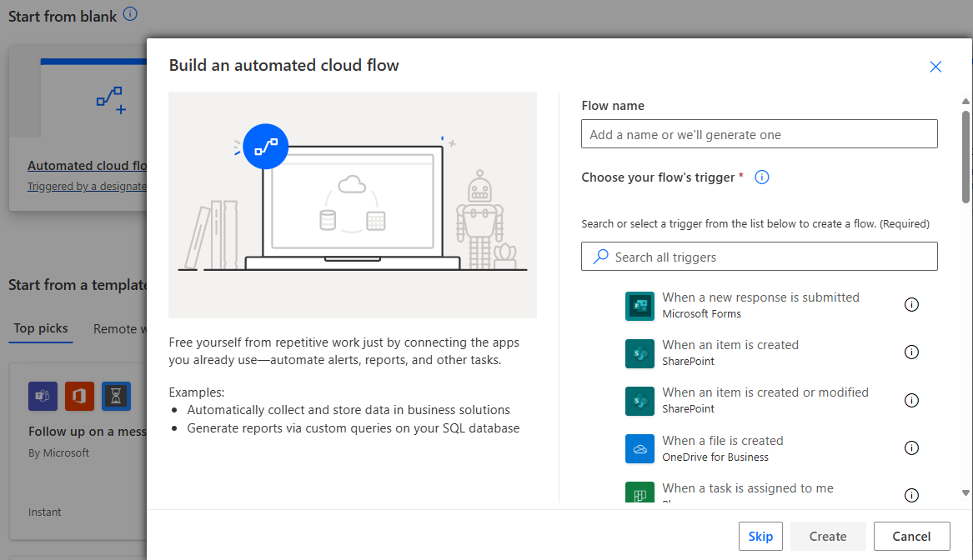Click the Flow name input field
Image resolution: width=973 pixels, height=560 pixels.
pyautogui.click(x=759, y=133)
